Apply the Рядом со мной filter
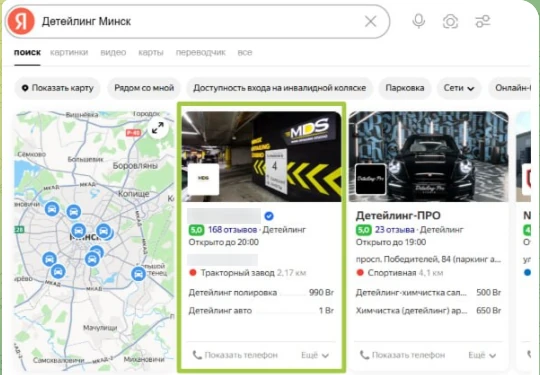The width and height of the screenshot is (540, 375). tap(144, 88)
